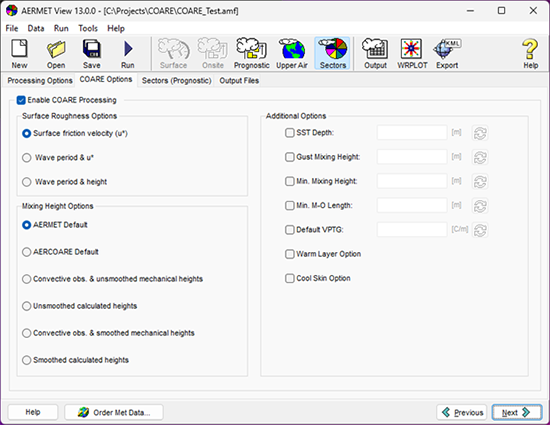Select Surface friction velocity (u*) option
The width and height of the screenshot is (550, 425).
click(26, 134)
